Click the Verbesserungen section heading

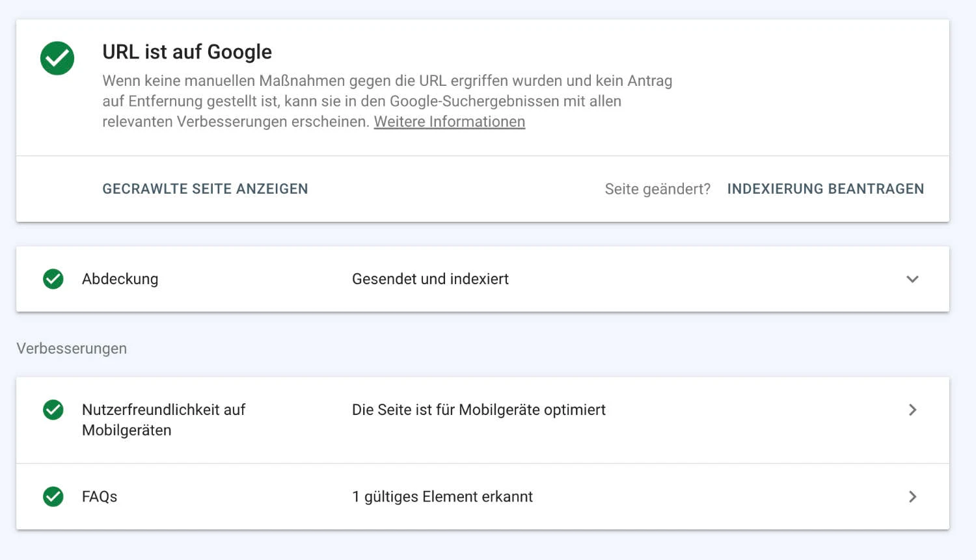[x=72, y=349]
